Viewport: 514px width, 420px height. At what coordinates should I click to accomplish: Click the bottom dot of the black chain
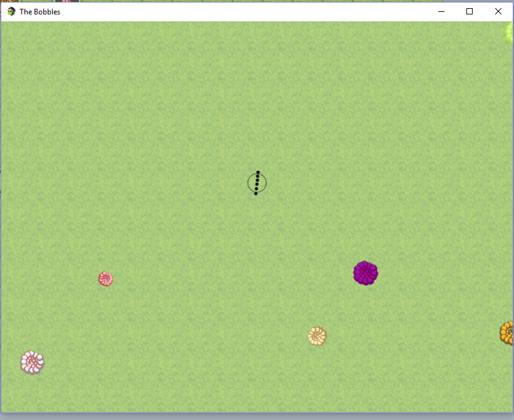[x=256, y=193]
